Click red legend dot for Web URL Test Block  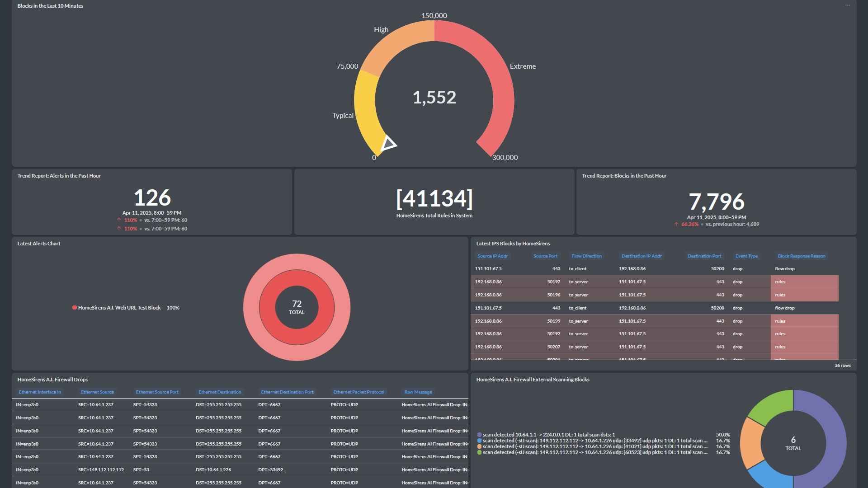pyautogui.click(x=74, y=308)
